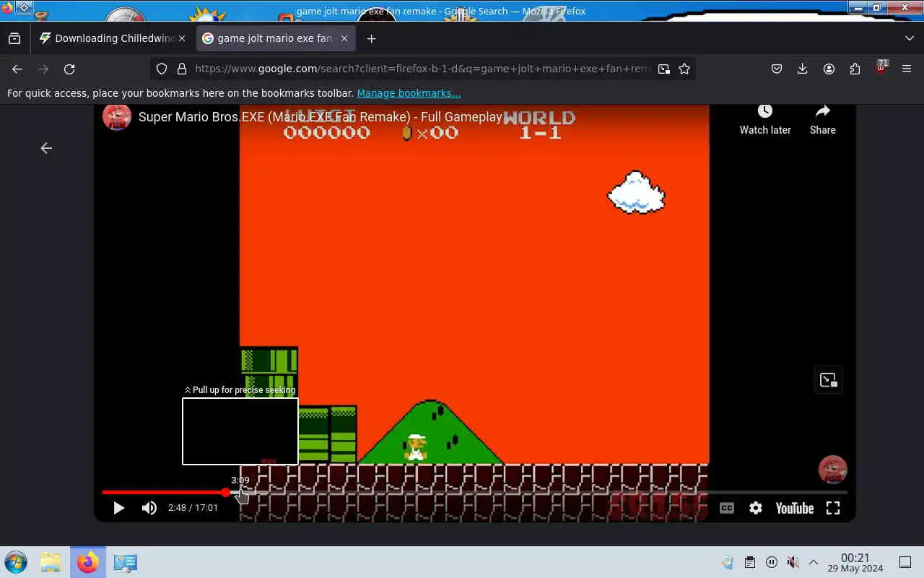Open picture-in-picture from the address bar

click(x=663, y=69)
